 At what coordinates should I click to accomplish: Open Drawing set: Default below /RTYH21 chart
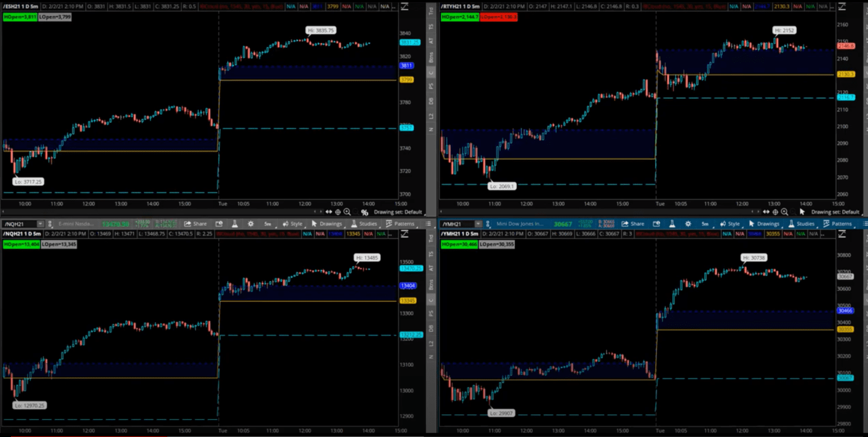835,212
